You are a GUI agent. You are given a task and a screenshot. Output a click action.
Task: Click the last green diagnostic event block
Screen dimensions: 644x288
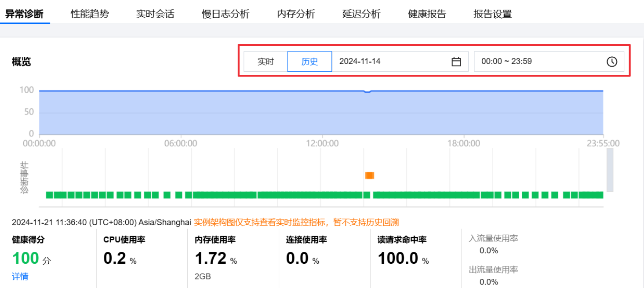tap(591, 195)
